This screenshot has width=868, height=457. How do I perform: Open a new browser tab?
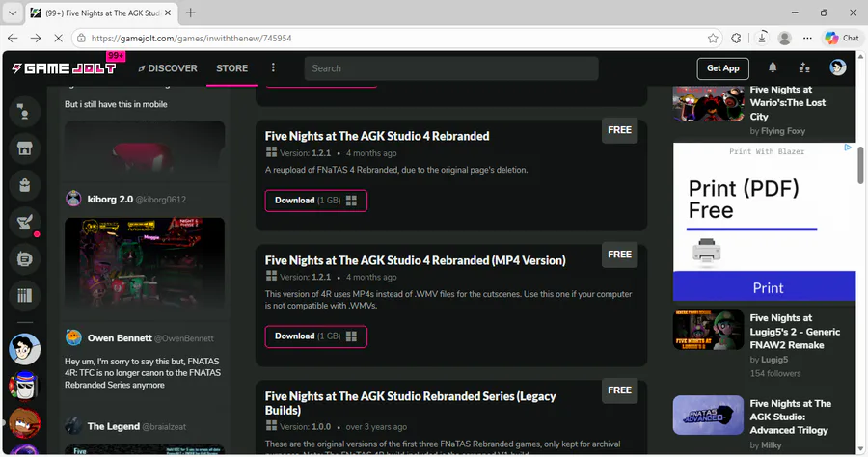coord(190,13)
